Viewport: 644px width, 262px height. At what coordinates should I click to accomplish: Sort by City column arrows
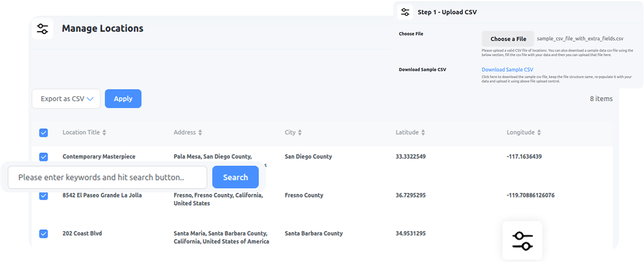coord(300,133)
